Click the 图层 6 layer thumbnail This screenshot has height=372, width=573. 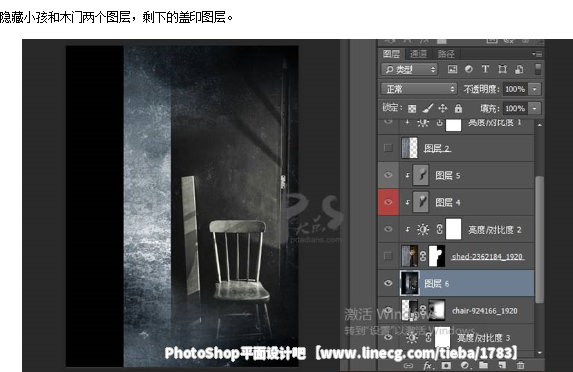pos(409,283)
